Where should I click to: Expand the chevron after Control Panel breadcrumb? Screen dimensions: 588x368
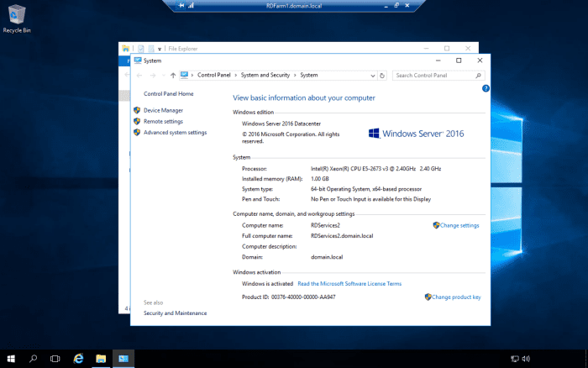coord(236,75)
